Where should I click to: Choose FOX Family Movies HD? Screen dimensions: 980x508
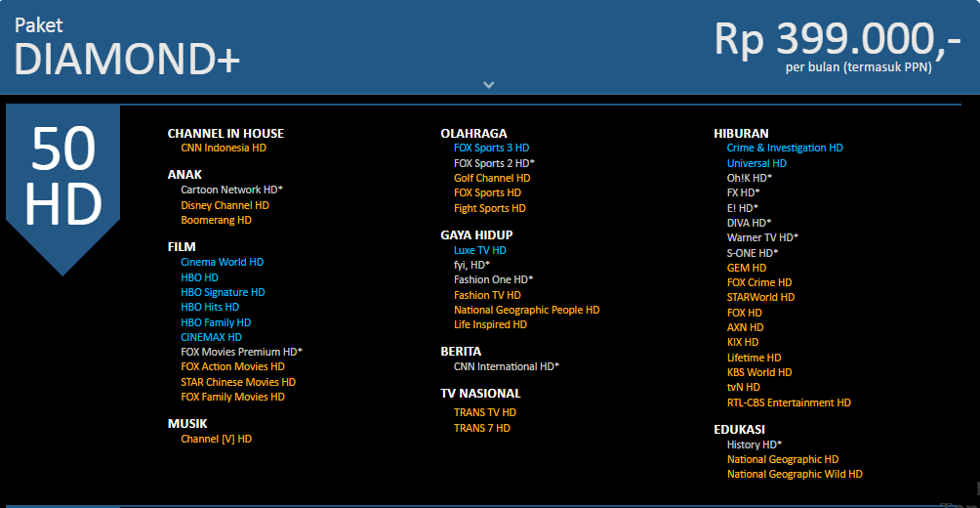[232, 398]
